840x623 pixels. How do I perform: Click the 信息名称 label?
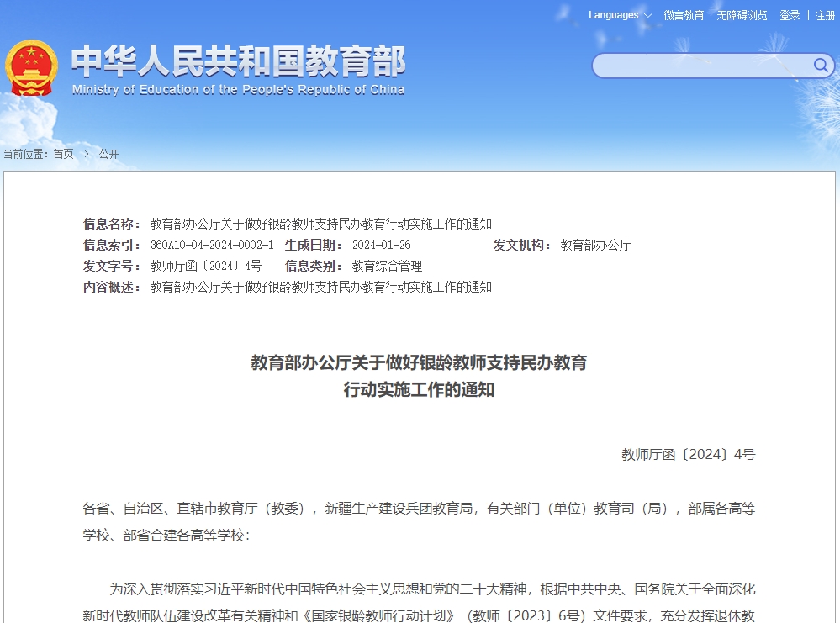click(x=112, y=224)
